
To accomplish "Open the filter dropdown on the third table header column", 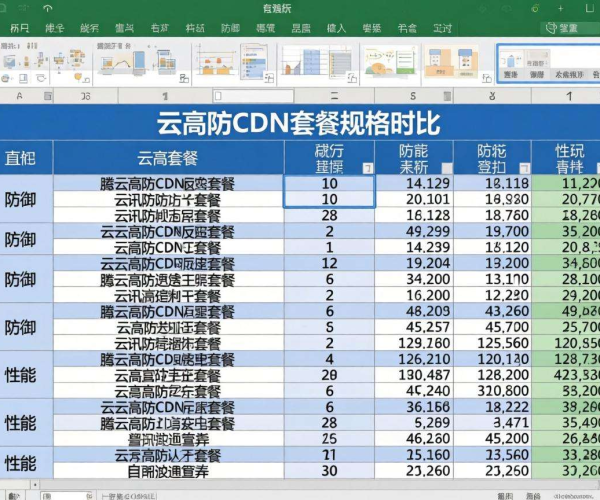I will click(x=367, y=168).
